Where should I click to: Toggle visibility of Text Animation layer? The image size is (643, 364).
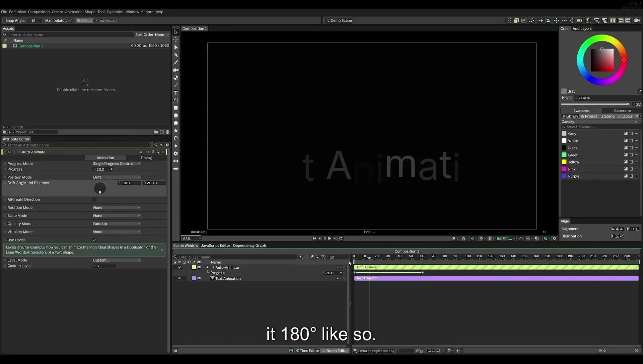pos(180,278)
